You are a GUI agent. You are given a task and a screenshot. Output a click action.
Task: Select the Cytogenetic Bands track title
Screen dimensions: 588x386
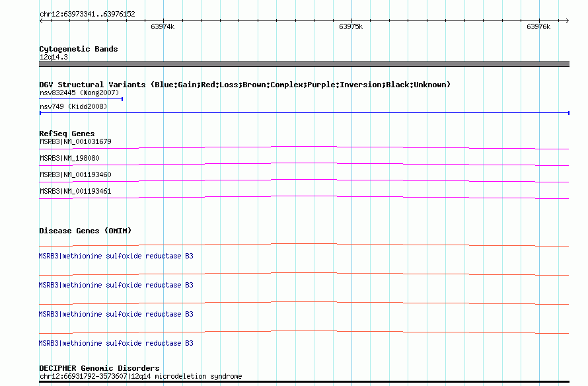tap(79, 49)
